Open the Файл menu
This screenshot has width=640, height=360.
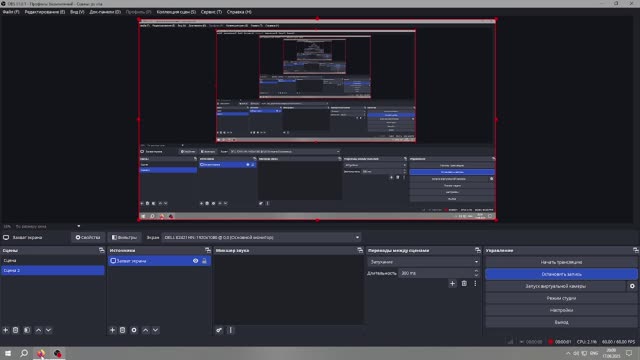pyautogui.click(x=11, y=12)
